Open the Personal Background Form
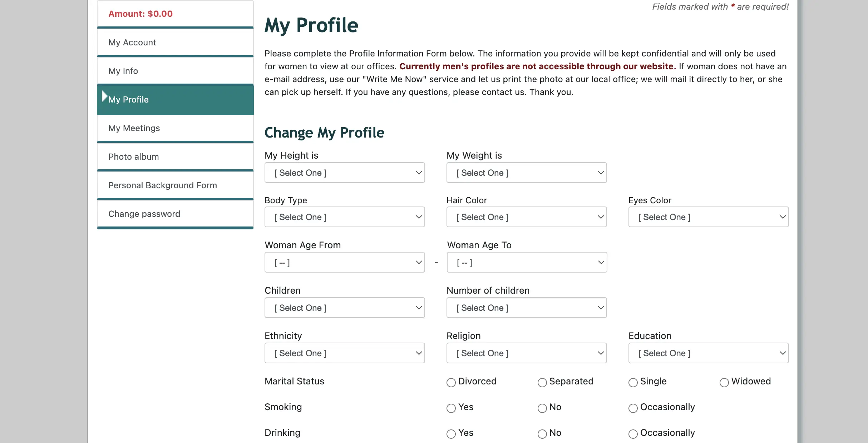Image resolution: width=868 pixels, height=443 pixels. tap(163, 185)
